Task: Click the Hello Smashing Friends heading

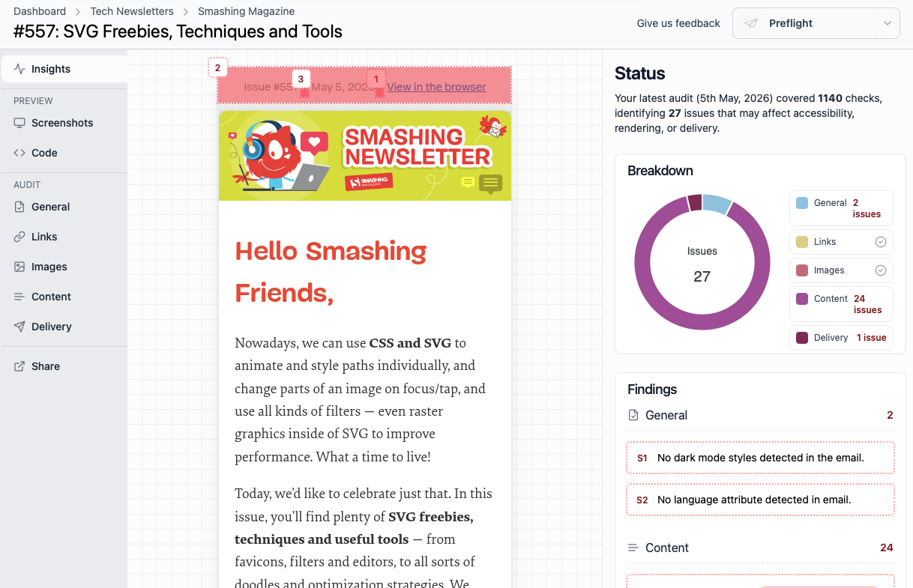Action: coord(331,272)
